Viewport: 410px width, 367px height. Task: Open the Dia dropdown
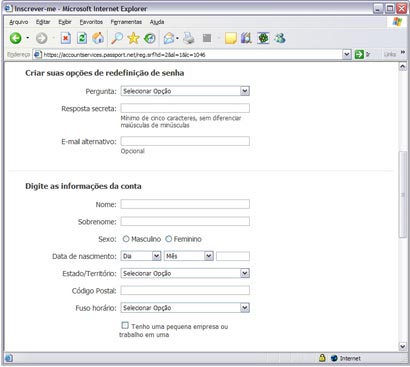[141, 256]
